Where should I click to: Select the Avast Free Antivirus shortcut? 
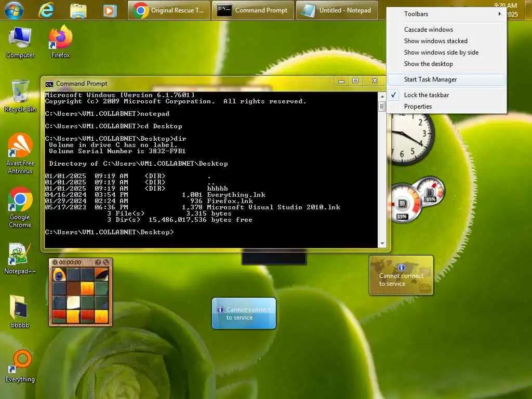(20, 154)
